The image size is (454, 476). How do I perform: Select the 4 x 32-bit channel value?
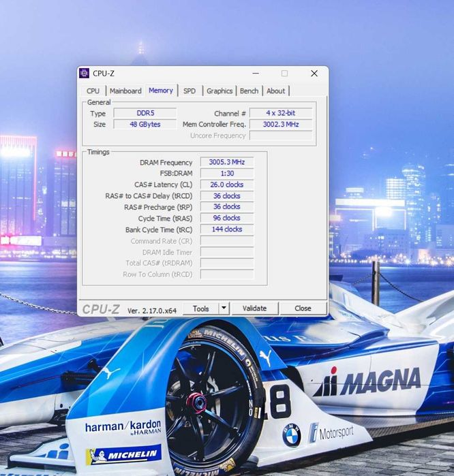tap(281, 113)
